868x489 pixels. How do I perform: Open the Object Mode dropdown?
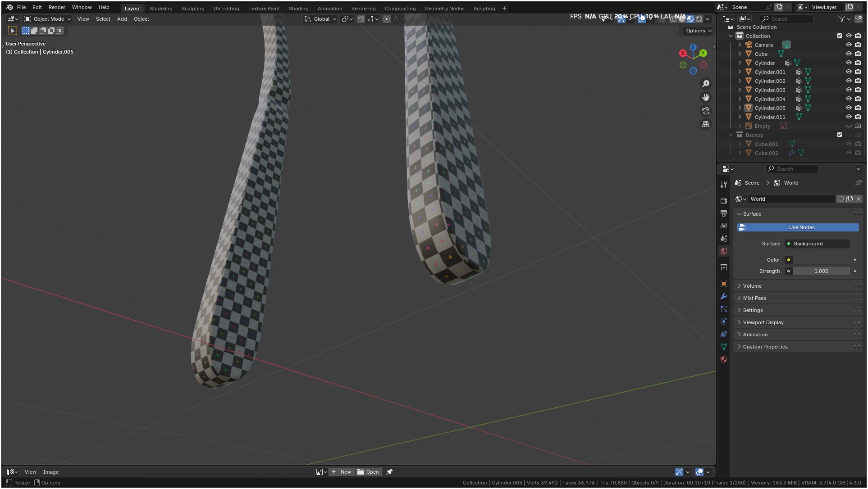[47, 19]
